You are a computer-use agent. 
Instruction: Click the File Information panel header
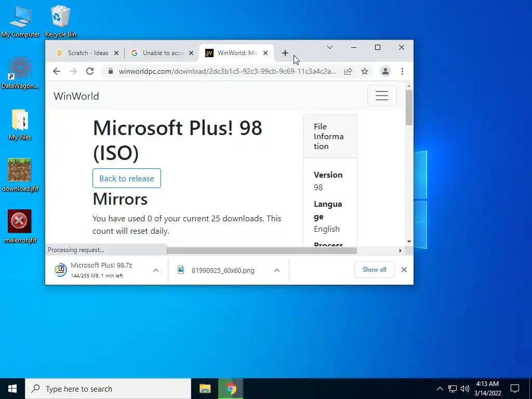(x=330, y=136)
